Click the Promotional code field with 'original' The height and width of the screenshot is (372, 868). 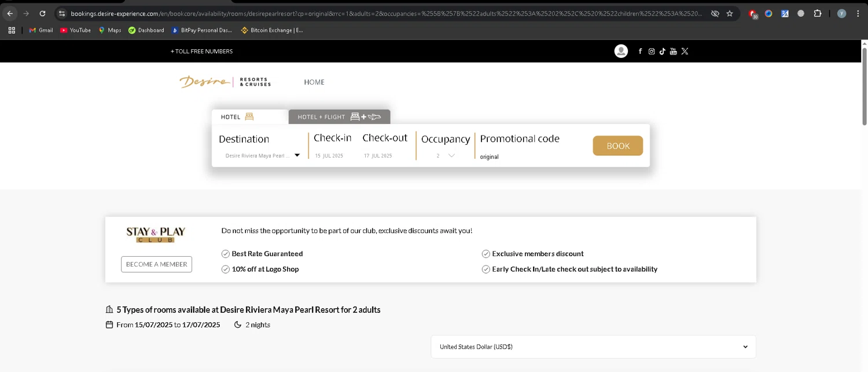pos(520,156)
